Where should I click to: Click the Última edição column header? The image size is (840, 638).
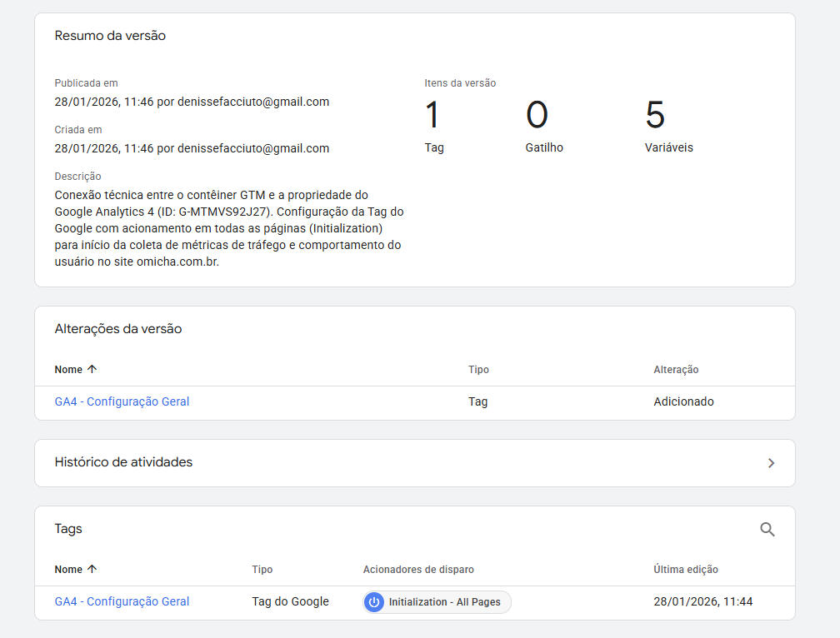coord(686,569)
